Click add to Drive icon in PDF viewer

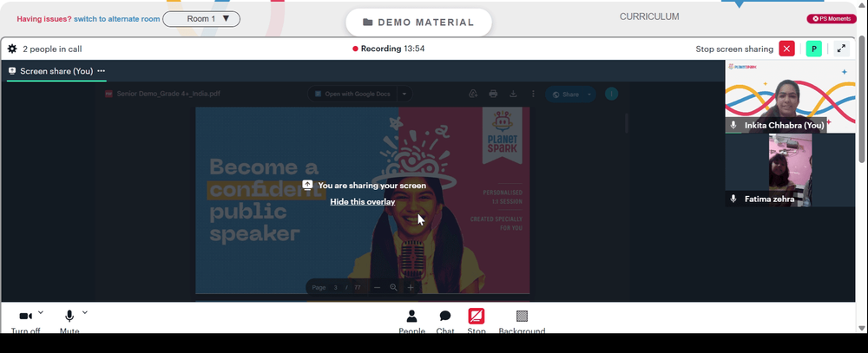pos(473,94)
